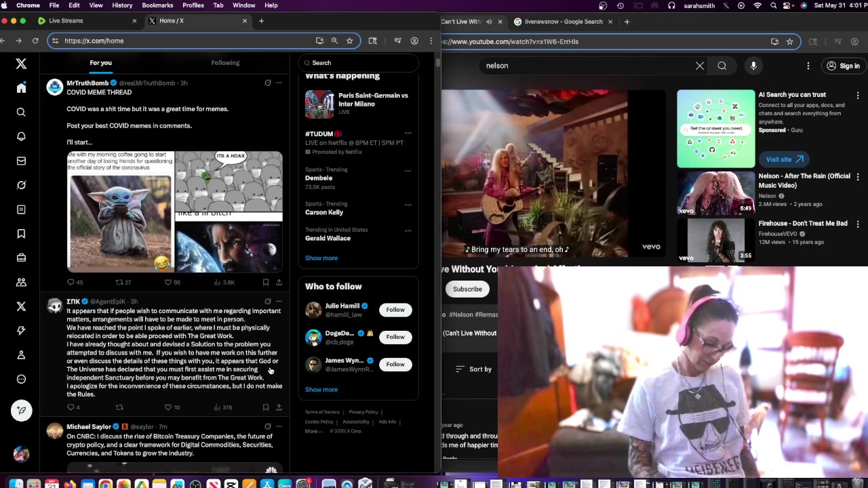This screenshot has width=868, height=488.
Task: Open options for Firehouse video suggestion
Action: point(858,224)
